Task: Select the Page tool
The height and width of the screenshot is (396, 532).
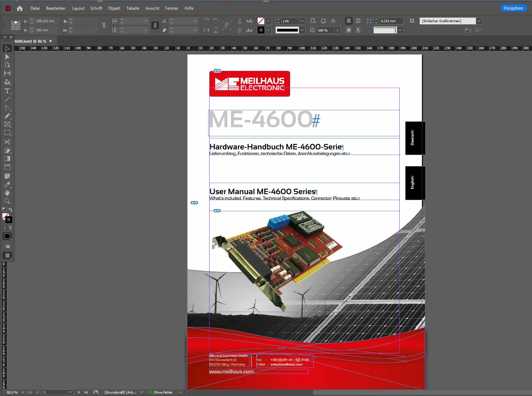Action: point(7,65)
